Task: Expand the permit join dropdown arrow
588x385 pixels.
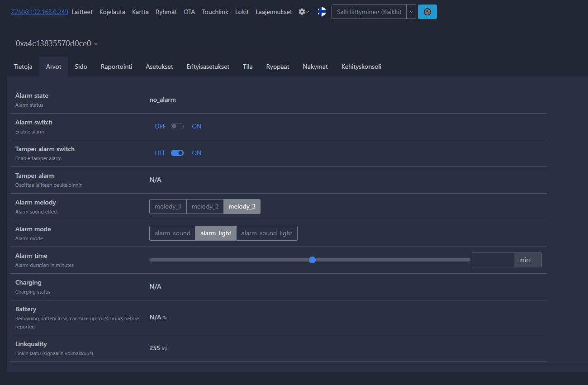Action: [411, 12]
